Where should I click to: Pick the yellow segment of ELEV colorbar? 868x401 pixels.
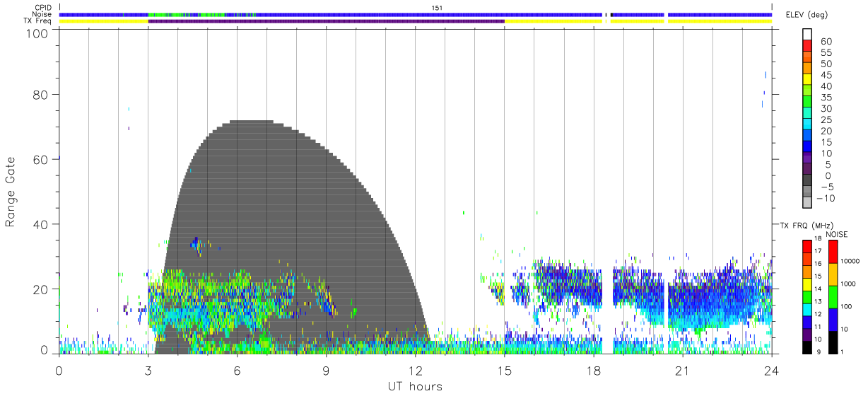(x=808, y=79)
